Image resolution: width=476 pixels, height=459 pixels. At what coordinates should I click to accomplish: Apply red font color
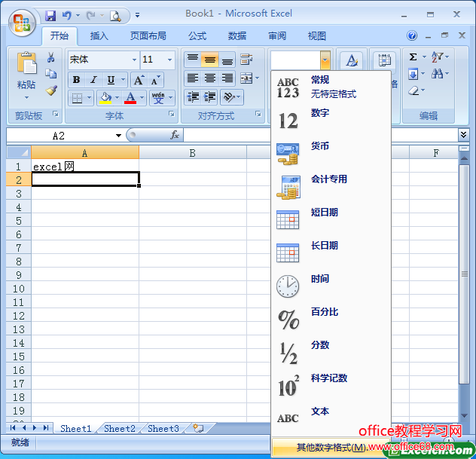(130, 98)
